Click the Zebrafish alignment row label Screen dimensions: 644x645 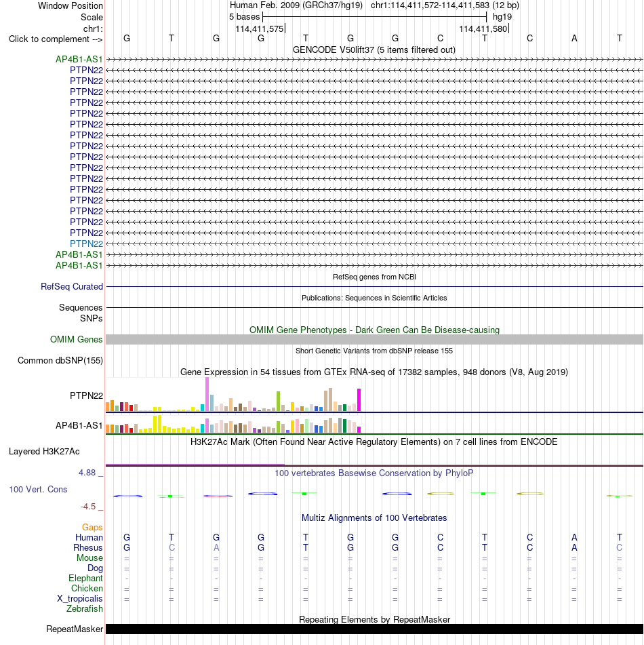tap(85, 609)
